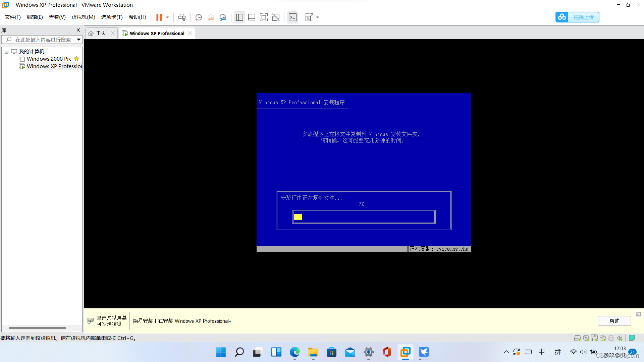Select Windows XP Professional tab

coord(157,33)
